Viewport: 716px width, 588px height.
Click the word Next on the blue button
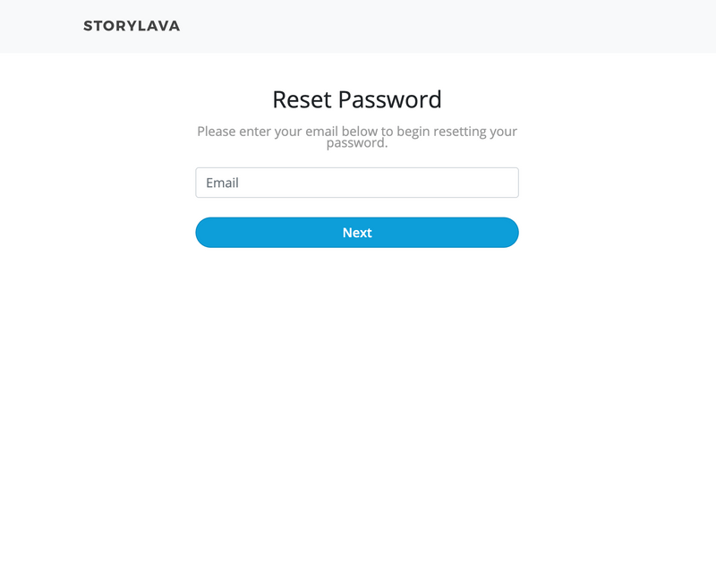[x=357, y=233]
